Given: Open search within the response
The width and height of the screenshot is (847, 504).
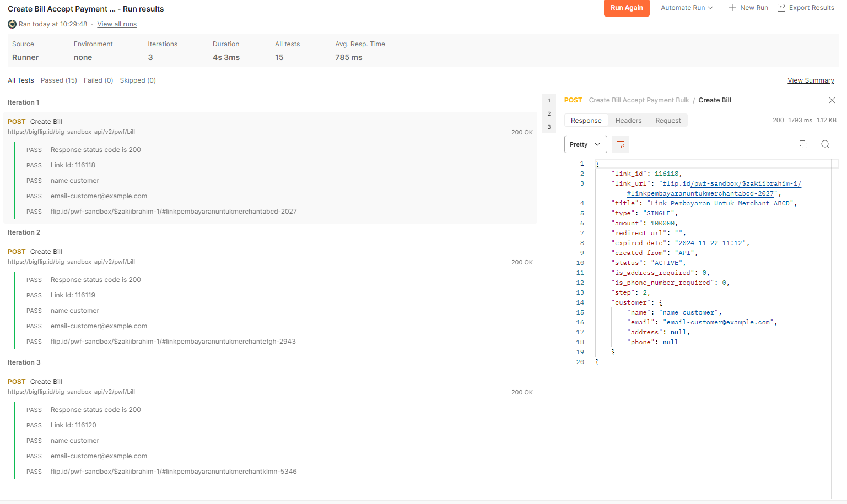Looking at the screenshot, I should click(x=825, y=144).
